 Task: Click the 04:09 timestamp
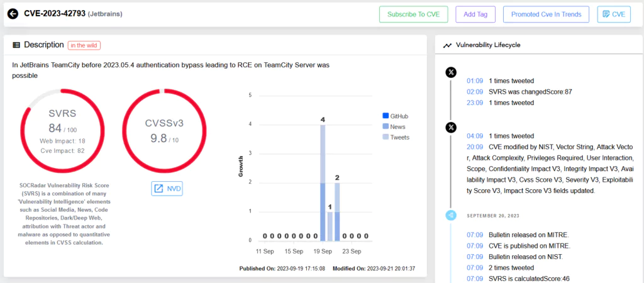[x=475, y=136]
